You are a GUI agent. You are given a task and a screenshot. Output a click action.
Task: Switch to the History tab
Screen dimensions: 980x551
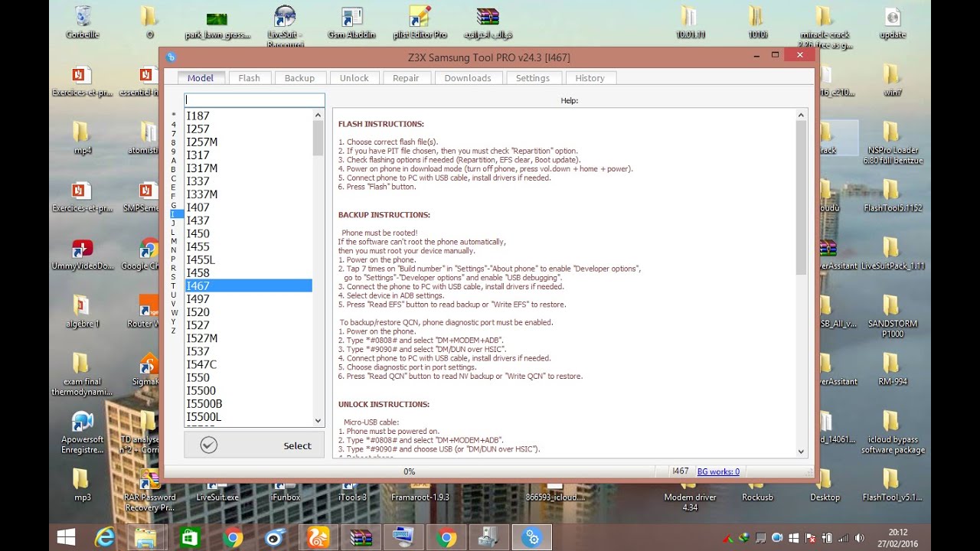pyautogui.click(x=590, y=78)
